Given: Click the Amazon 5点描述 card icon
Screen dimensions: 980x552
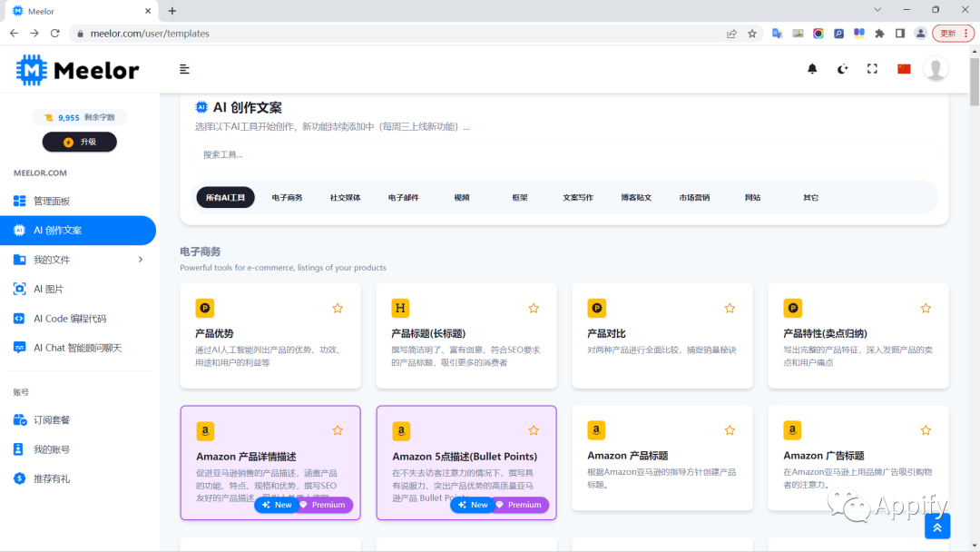Looking at the screenshot, I should (x=401, y=430).
